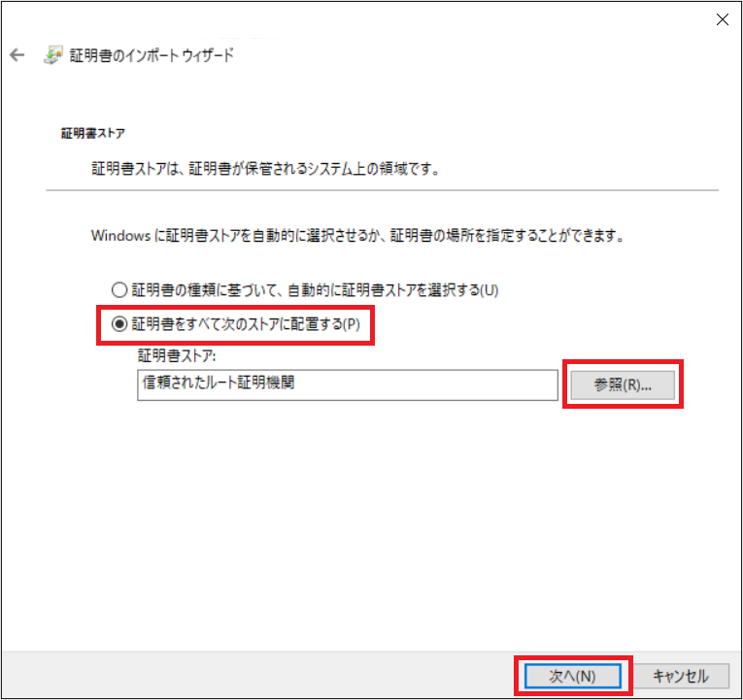Click the back arrow in the wizard header
Screen dimensions: 743x700
[x=17, y=55]
